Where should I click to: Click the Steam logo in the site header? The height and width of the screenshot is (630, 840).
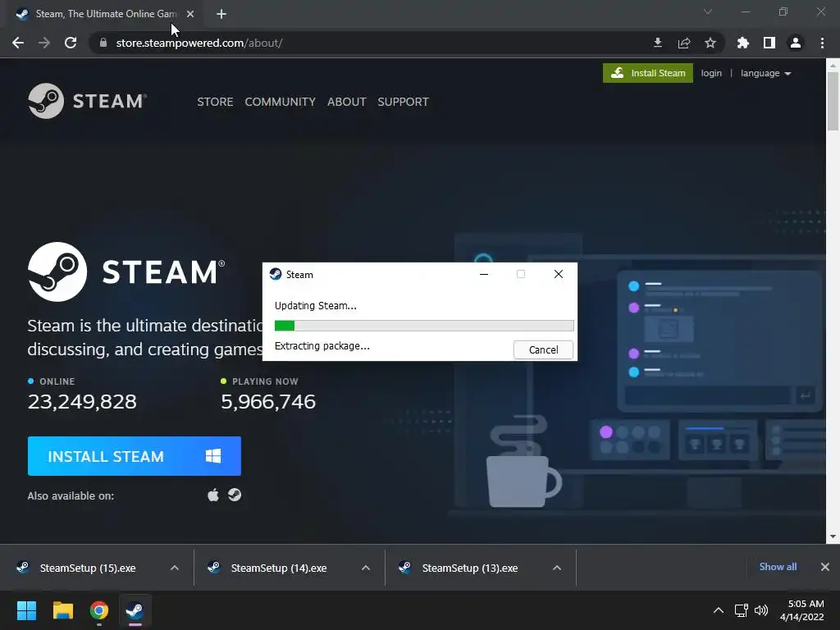point(87,101)
